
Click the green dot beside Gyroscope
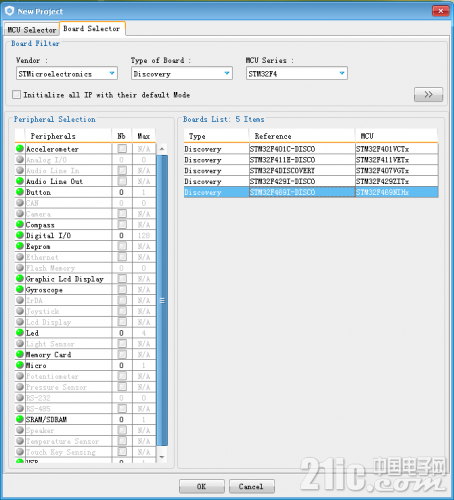(20, 289)
